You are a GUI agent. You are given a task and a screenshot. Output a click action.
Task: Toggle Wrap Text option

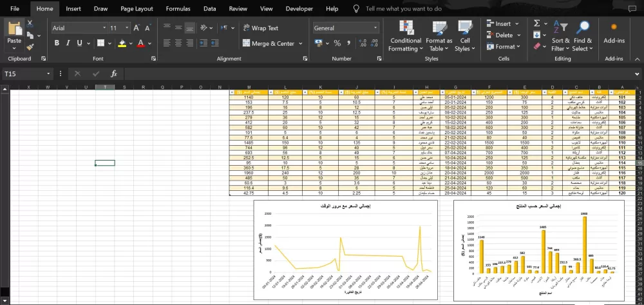click(260, 28)
